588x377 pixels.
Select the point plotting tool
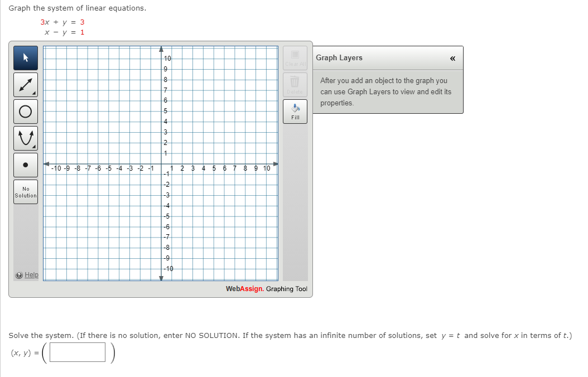(x=25, y=165)
